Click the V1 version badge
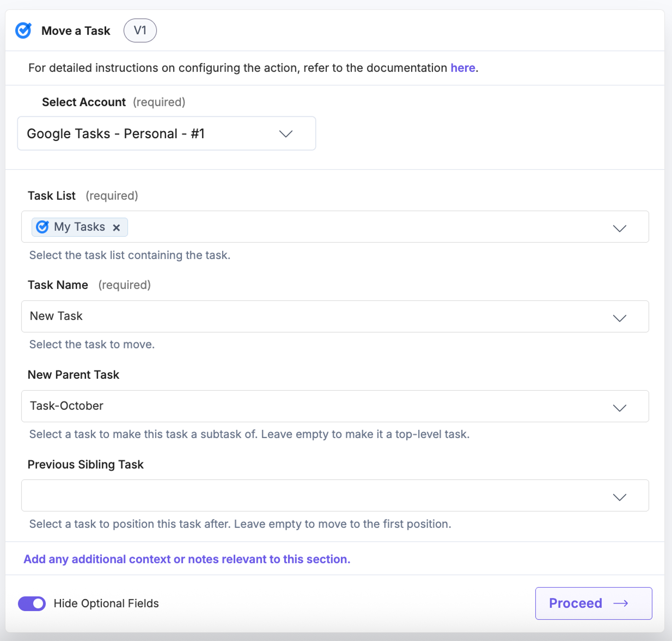Screen dimensions: 672x641 [140, 30]
